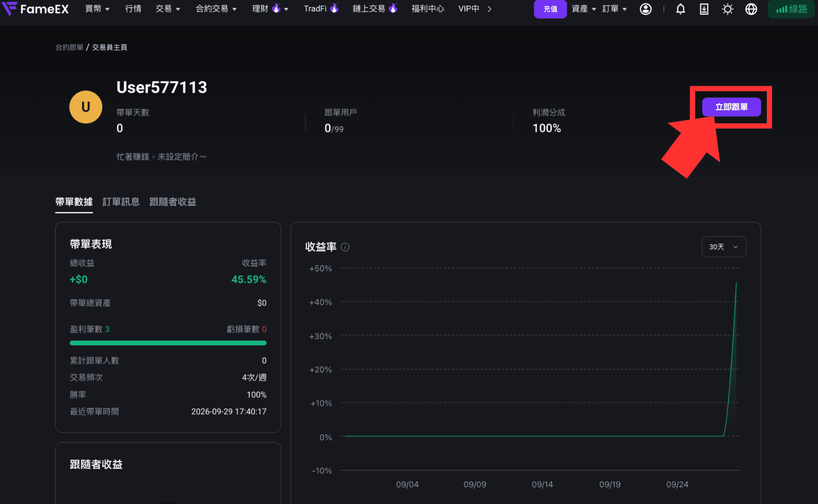This screenshot has width=818, height=504.
Task: Open the 福利中心 menu item
Action: point(428,9)
